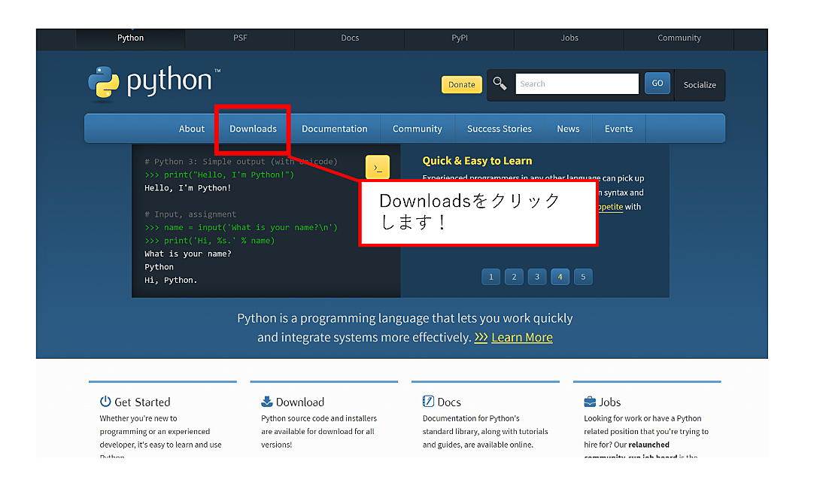Click the yellow Donate button
Screen dimensions: 832x504
pos(462,84)
